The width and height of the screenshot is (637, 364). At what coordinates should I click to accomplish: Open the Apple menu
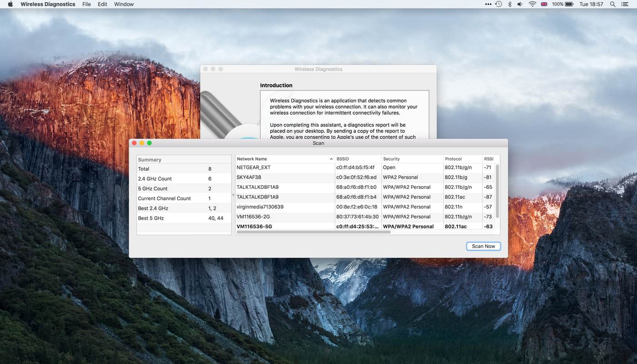click(10, 4)
